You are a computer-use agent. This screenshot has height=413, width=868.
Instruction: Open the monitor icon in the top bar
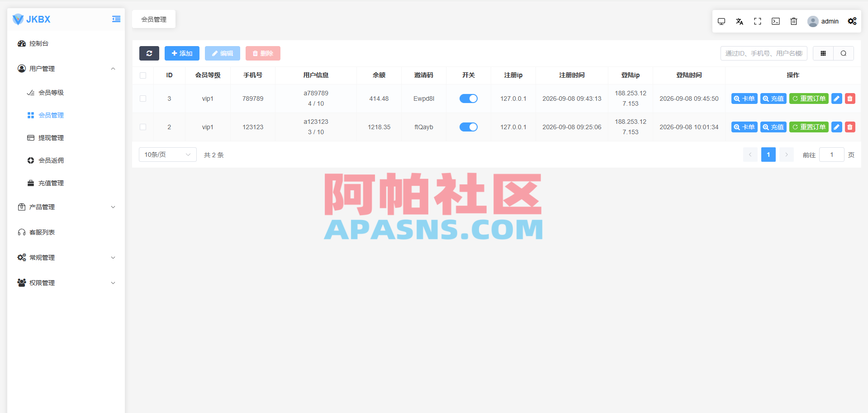pyautogui.click(x=721, y=21)
